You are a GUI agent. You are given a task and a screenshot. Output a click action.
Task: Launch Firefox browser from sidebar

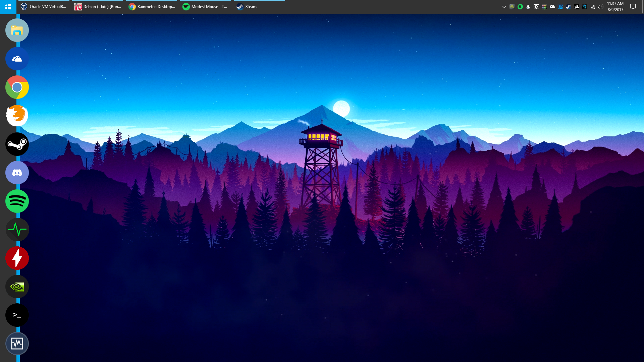point(17,115)
